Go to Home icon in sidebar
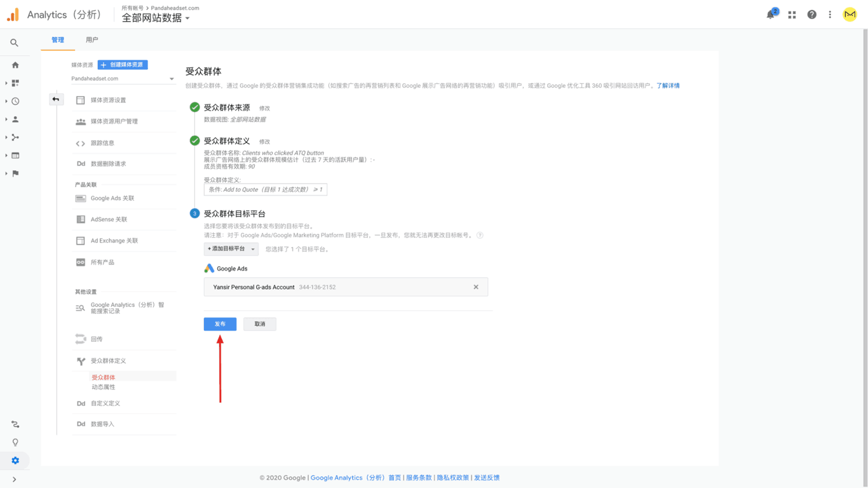This screenshot has height=488, width=868. 15,65
